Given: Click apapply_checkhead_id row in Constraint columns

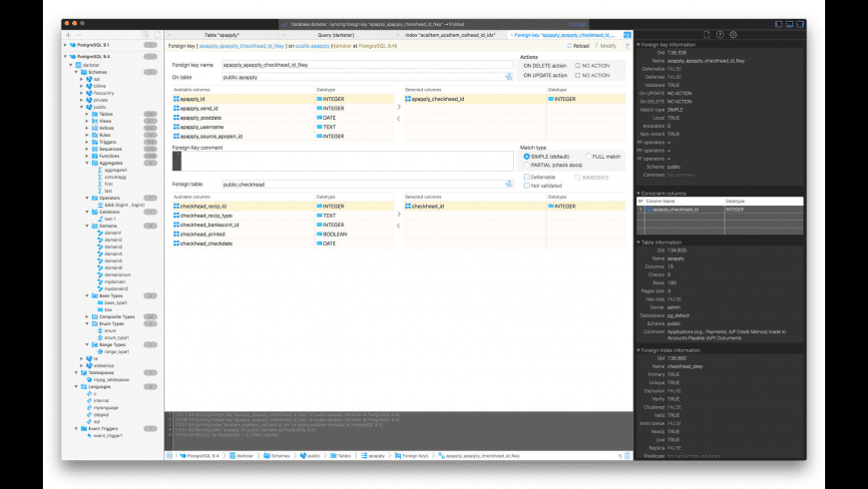Looking at the screenshot, I should tap(719, 210).
